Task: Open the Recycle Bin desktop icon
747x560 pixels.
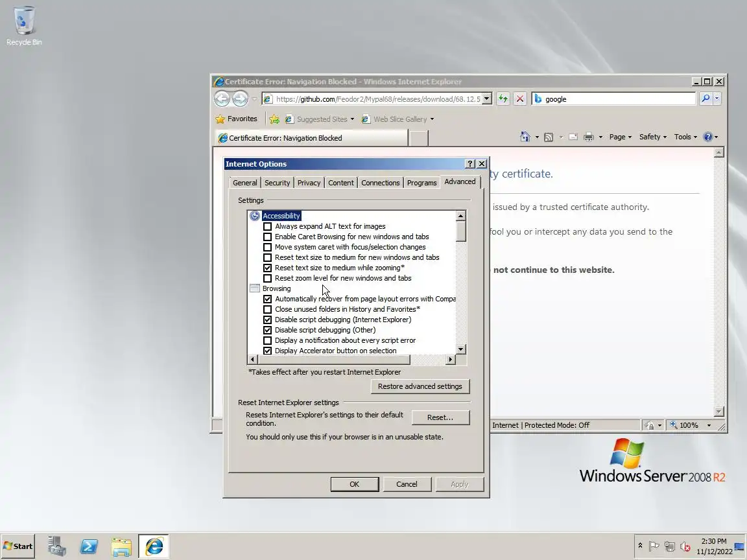Action: [x=24, y=26]
